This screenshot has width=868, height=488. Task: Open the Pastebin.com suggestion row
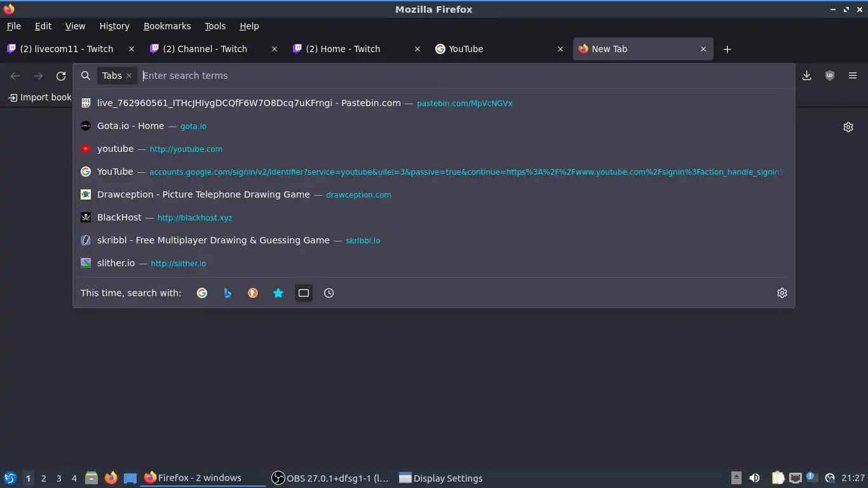(x=434, y=103)
